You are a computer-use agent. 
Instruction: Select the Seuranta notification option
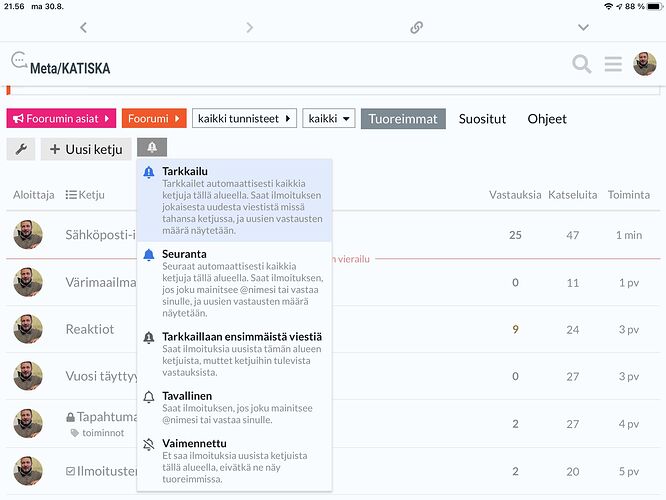point(234,283)
